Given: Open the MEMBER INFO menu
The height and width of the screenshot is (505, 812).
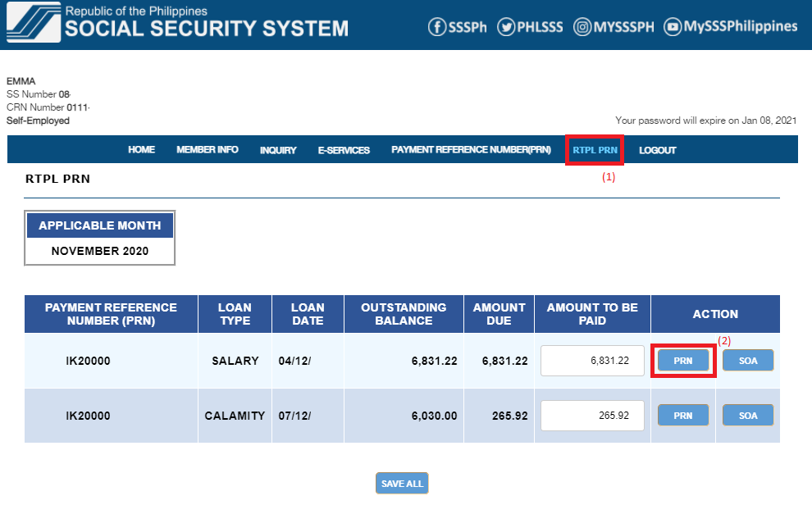Looking at the screenshot, I should (x=208, y=149).
